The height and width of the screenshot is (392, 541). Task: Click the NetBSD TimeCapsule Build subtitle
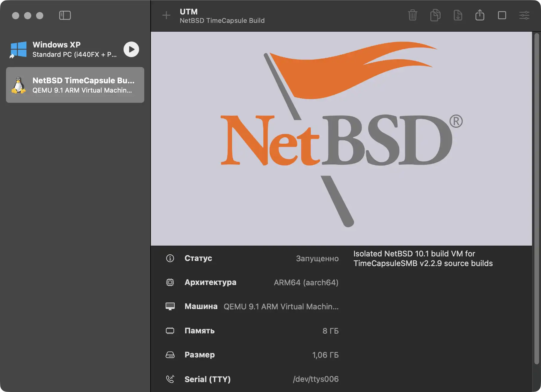point(222,20)
